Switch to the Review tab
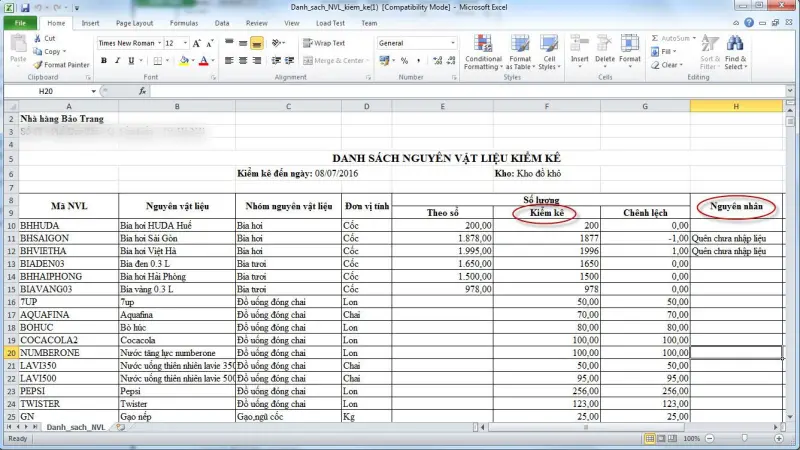The width and height of the screenshot is (800, 450). [x=256, y=23]
